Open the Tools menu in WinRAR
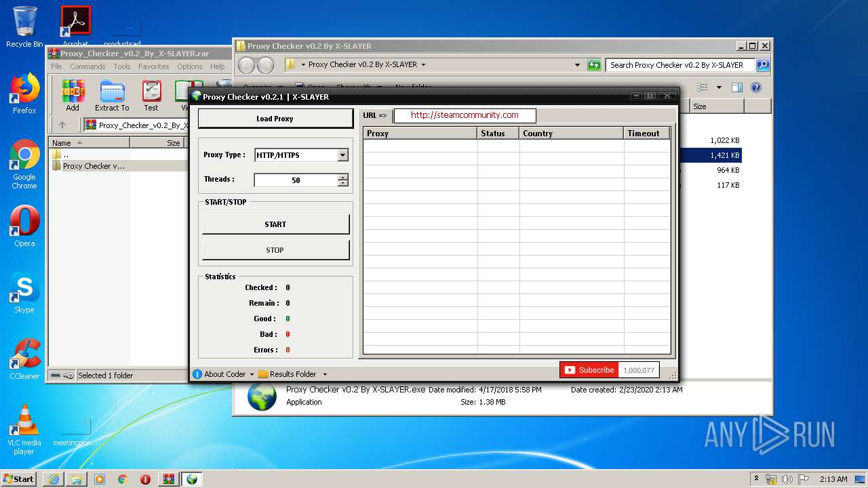The image size is (868, 488). [x=122, y=66]
